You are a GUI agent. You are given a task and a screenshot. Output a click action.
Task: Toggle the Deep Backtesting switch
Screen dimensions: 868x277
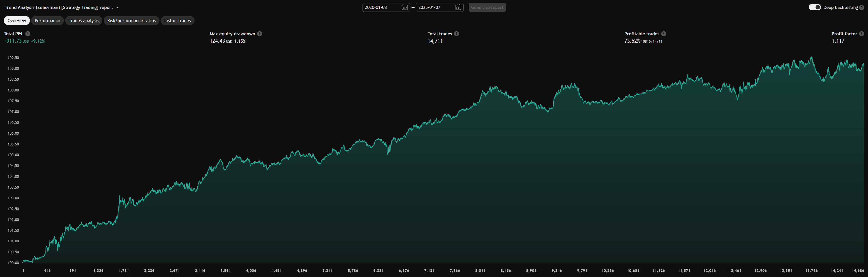point(815,7)
